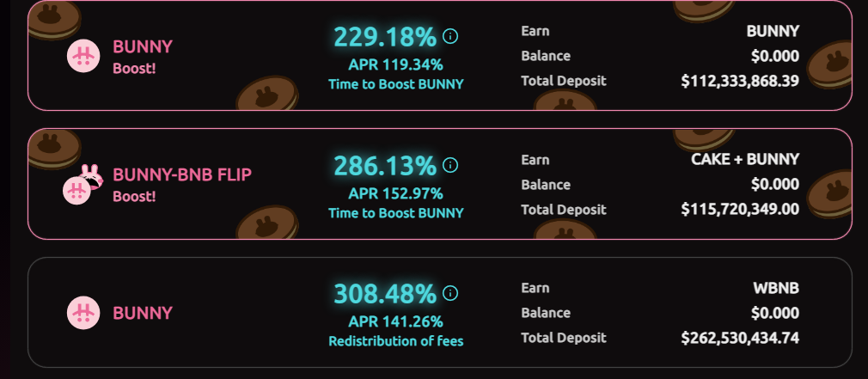868x379 pixels.
Task: Click APR 141.26% text
Action: (395, 321)
